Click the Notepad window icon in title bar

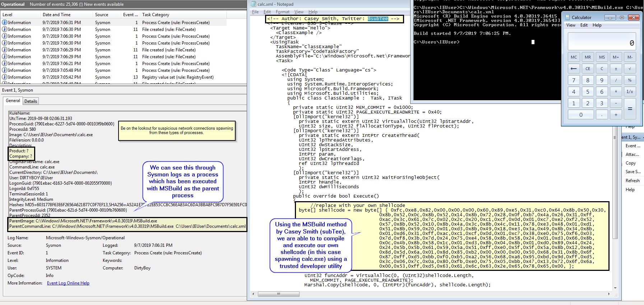click(x=254, y=4)
